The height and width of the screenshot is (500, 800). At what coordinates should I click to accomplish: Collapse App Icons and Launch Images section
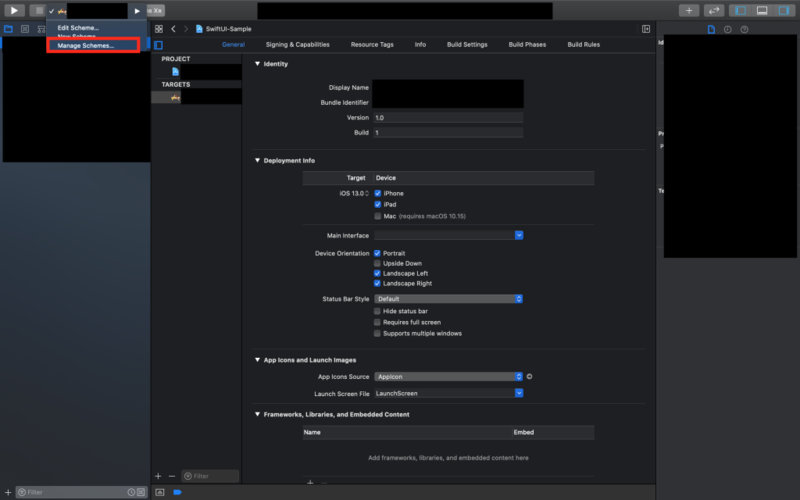pyautogui.click(x=257, y=360)
